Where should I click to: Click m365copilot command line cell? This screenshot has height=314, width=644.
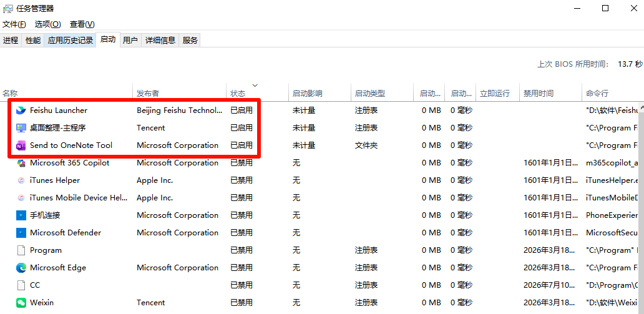click(612, 163)
